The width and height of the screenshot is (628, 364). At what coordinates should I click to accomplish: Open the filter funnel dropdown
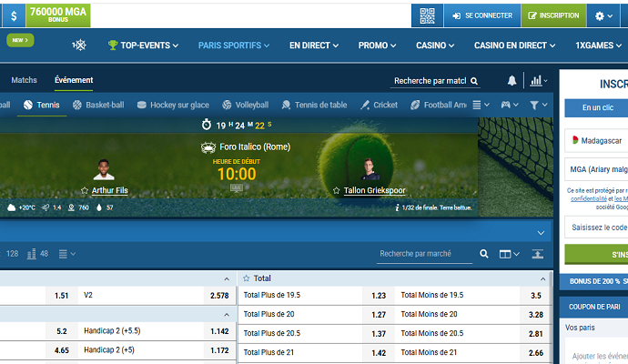click(538, 105)
